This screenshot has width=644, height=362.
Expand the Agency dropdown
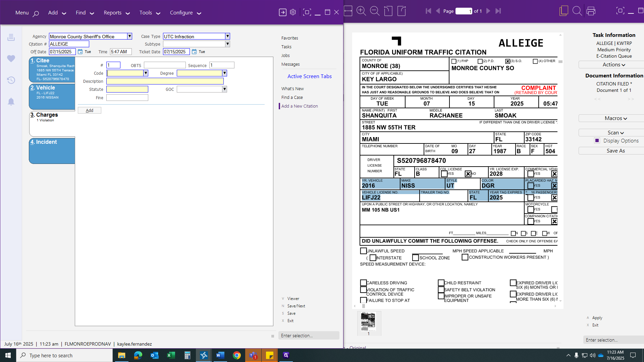pos(129,36)
